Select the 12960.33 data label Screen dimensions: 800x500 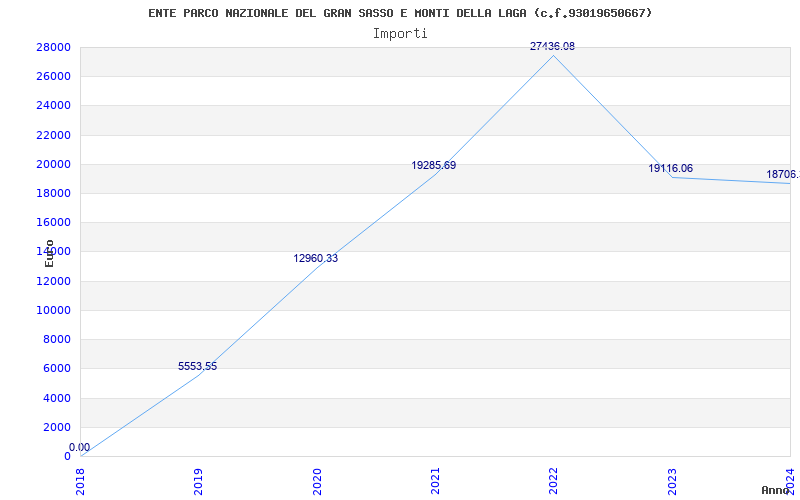[x=315, y=258]
